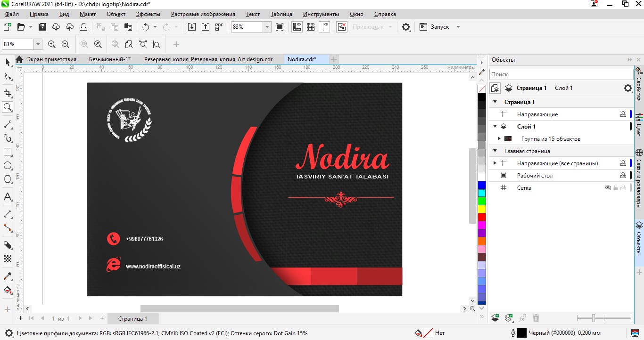Open the Таблица menu
The image size is (644, 340).
click(281, 14)
